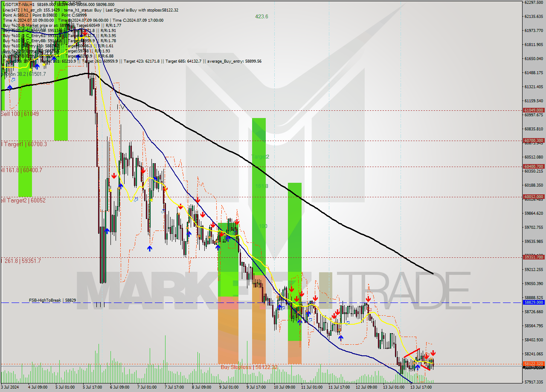The image size is (546, 392).
Task: Click the 60188.350 price axis label
Action: click(534, 185)
